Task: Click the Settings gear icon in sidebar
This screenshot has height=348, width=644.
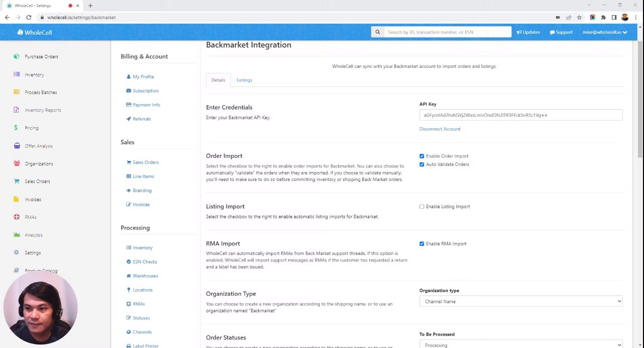Action: 17,252
